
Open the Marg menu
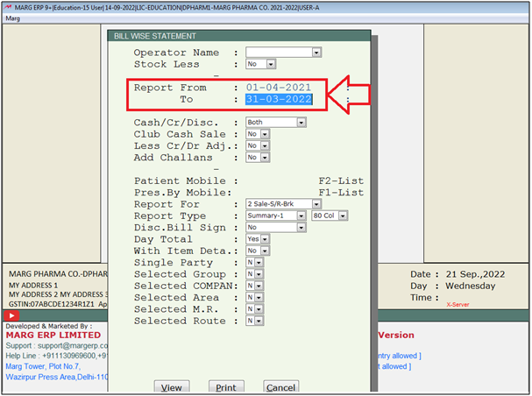tap(13, 18)
